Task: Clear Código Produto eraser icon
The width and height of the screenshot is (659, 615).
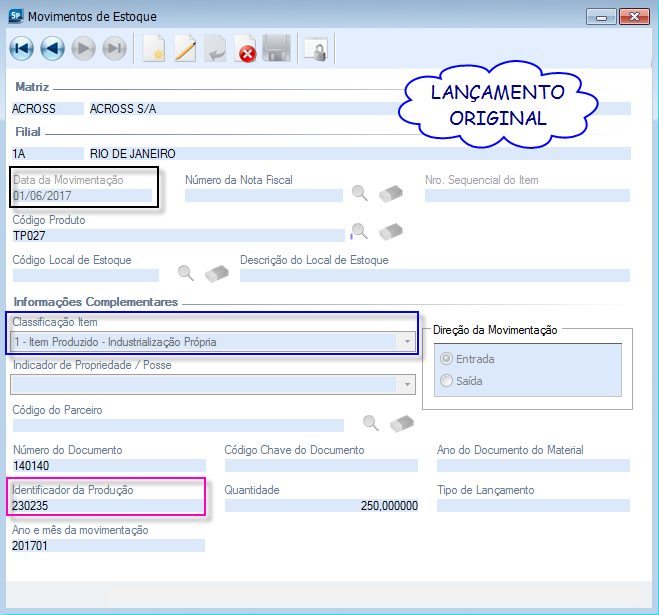Action: click(391, 232)
